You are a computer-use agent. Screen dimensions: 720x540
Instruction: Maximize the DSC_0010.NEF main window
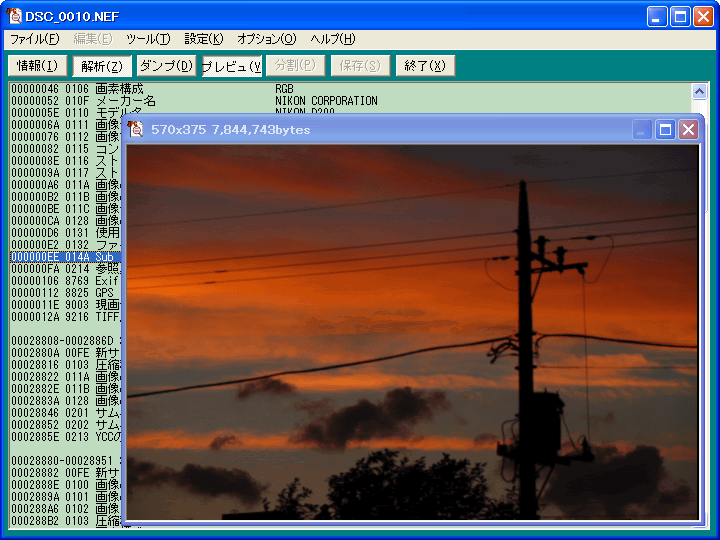pyautogui.click(x=679, y=17)
